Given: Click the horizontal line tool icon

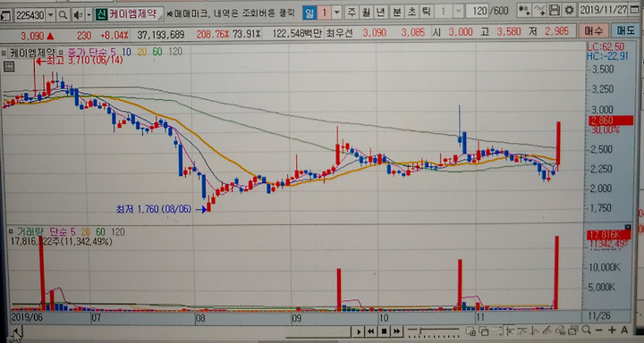Looking at the screenshot, I should pos(522,330).
